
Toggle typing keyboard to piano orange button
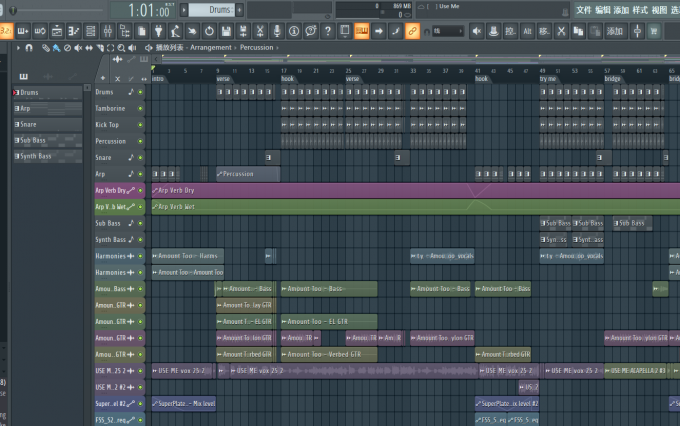click(x=362, y=31)
